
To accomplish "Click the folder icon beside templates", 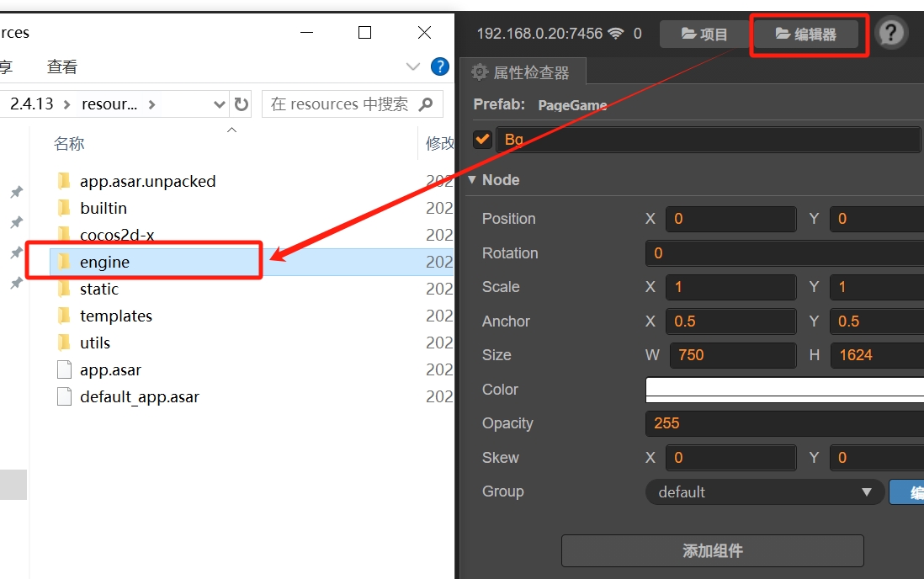I will (64, 316).
